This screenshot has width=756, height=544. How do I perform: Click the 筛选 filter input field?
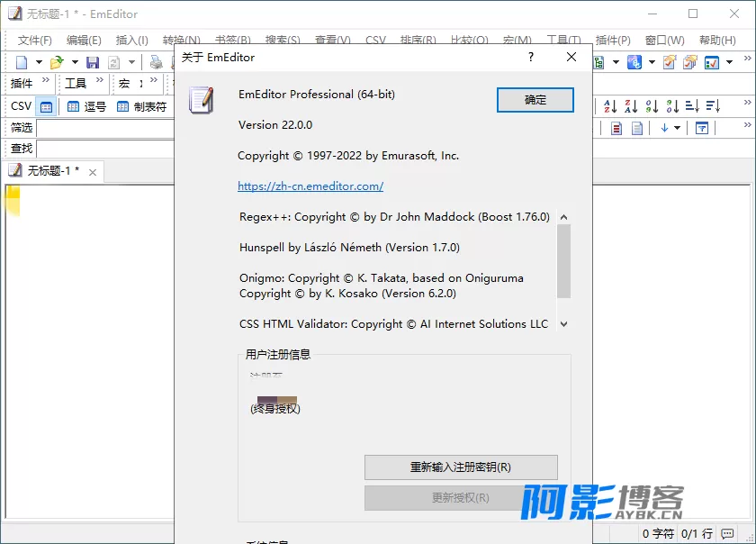pyautogui.click(x=103, y=128)
